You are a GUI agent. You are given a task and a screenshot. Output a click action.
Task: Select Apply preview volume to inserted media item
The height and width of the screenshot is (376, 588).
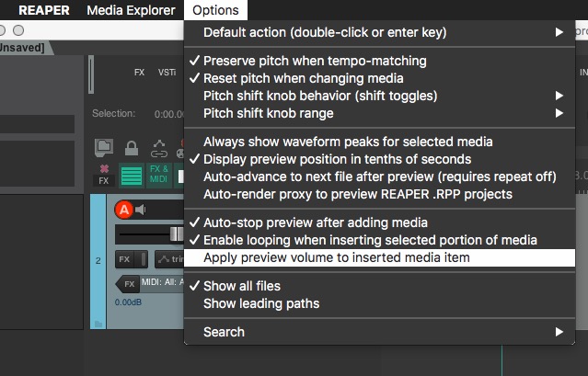[336, 257]
